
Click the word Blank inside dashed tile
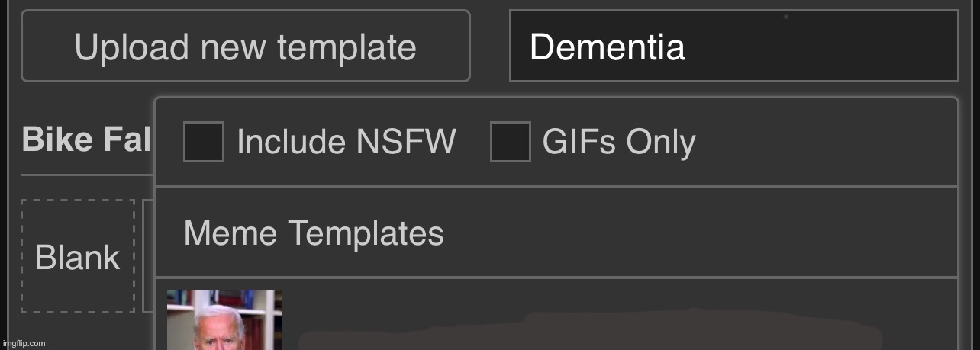(x=78, y=258)
